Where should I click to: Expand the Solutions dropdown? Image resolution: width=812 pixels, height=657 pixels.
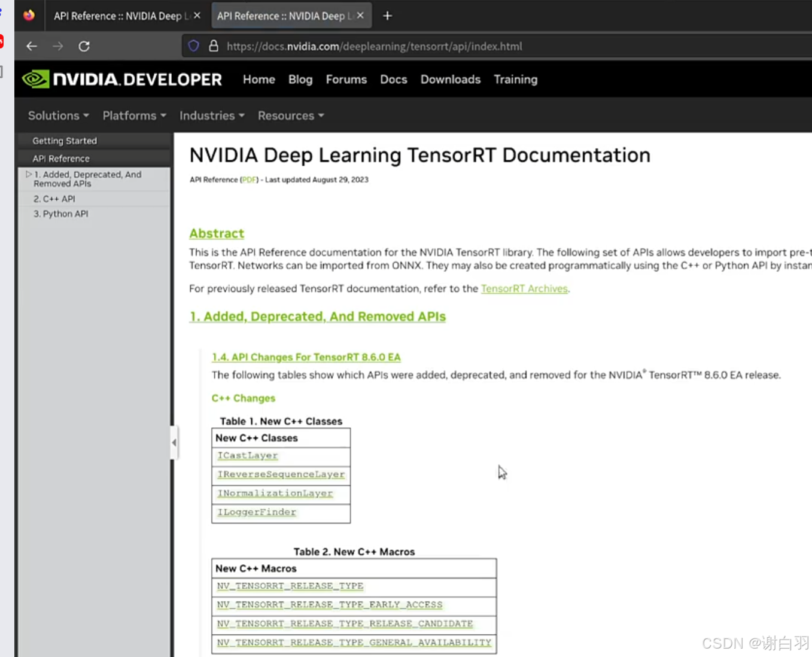[x=59, y=115]
